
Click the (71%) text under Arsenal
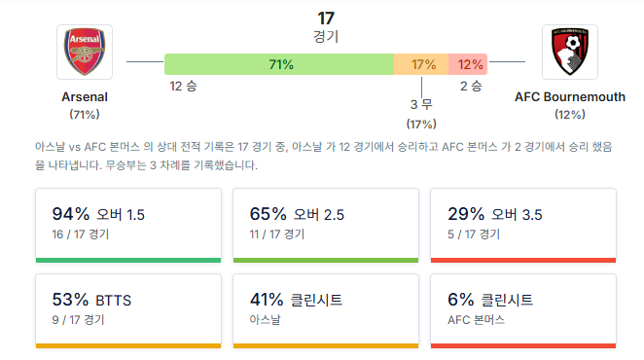coord(85,114)
